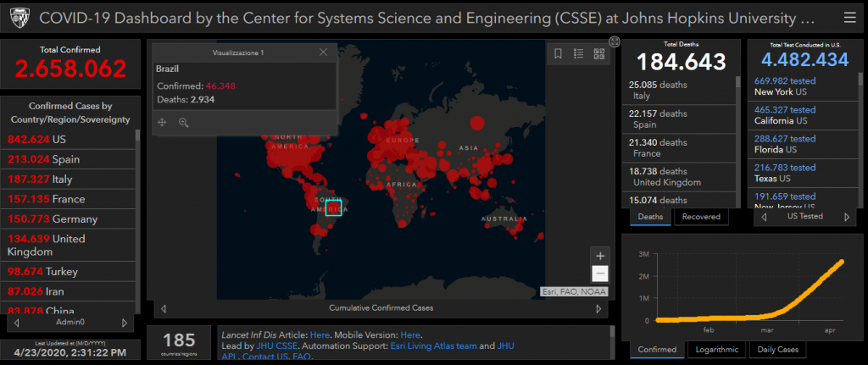
Task: Select 98.674 Turkey in country list
Action: tap(68, 272)
